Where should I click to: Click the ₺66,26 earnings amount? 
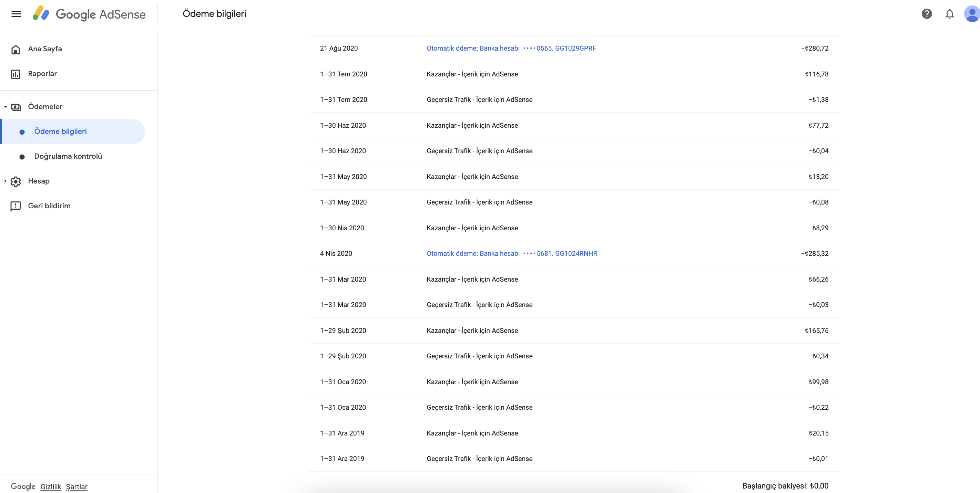click(819, 280)
